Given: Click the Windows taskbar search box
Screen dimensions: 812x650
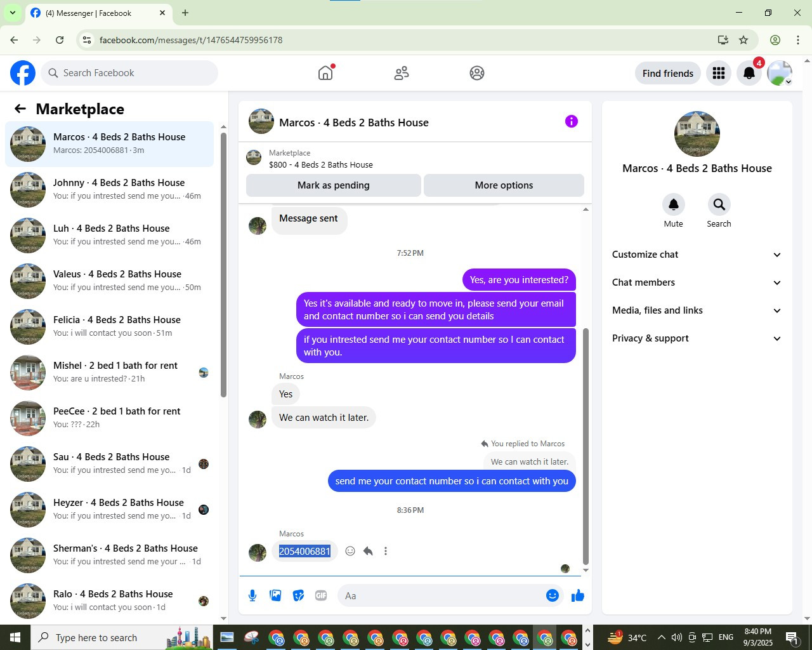Looking at the screenshot, I should coord(122,637).
